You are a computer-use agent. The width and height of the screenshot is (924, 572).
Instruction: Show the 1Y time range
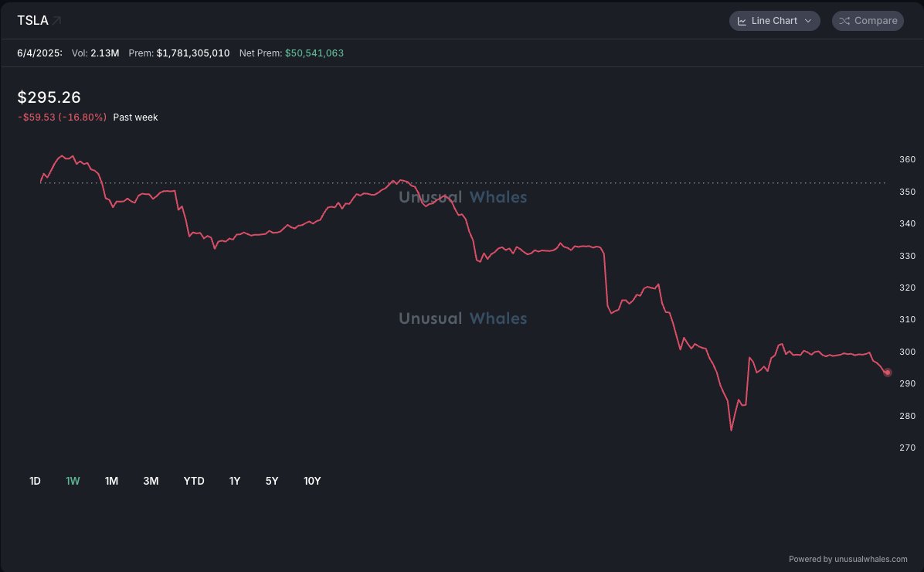[x=235, y=482]
